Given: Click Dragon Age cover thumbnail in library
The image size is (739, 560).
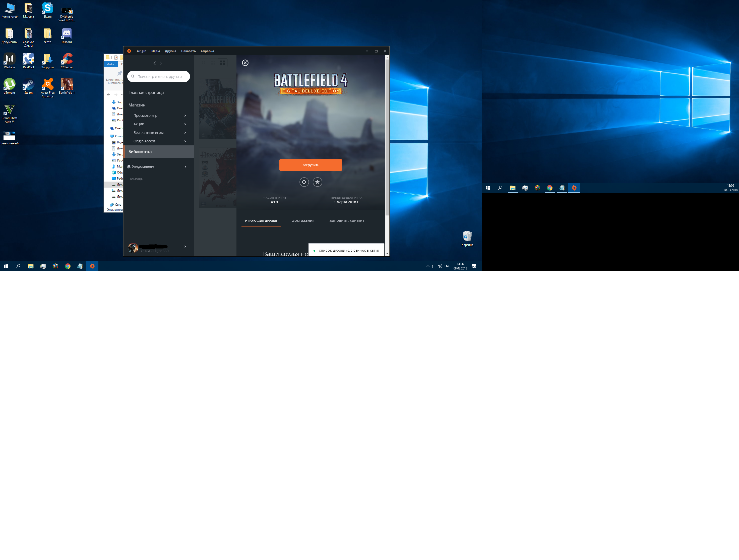Looking at the screenshot, I should tap(217, 178).
